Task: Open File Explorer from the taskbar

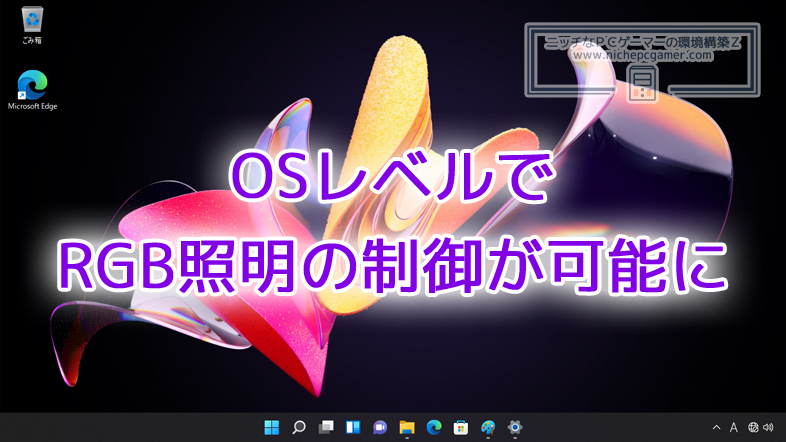Action: (407, 427)
